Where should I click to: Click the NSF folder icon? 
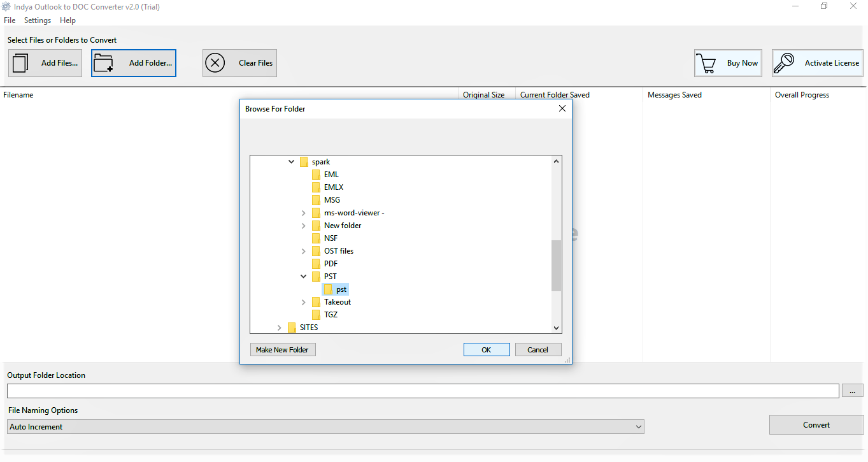(x=316, y=238)
